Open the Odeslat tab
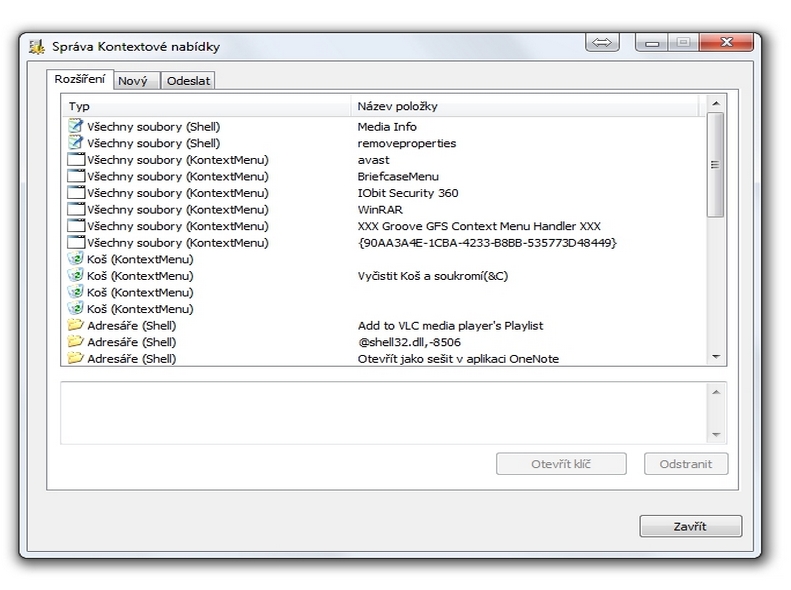Image resolution: width=791 pixels, height=590 pixels. pyautogui.click(x=188, y=81)
